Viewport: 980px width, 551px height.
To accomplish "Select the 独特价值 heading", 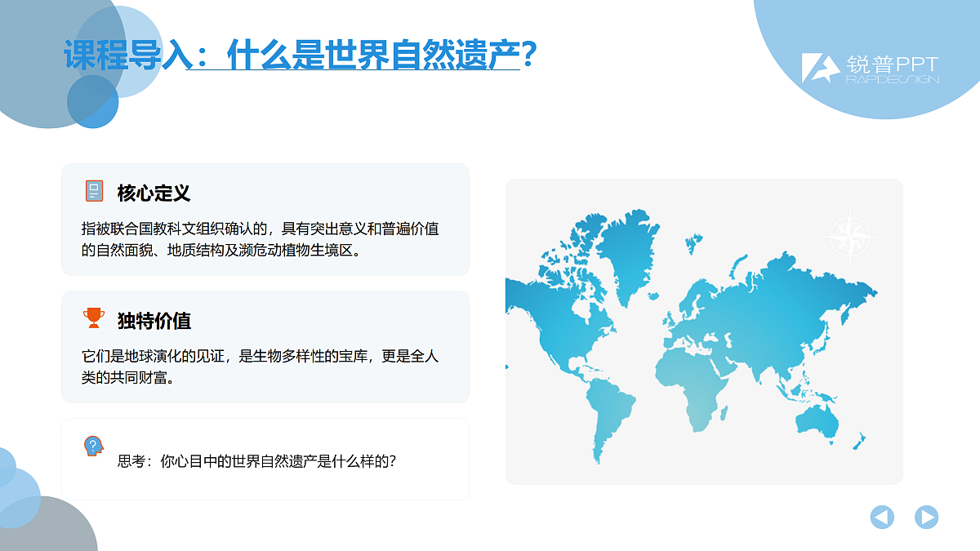I will (154, 320).
